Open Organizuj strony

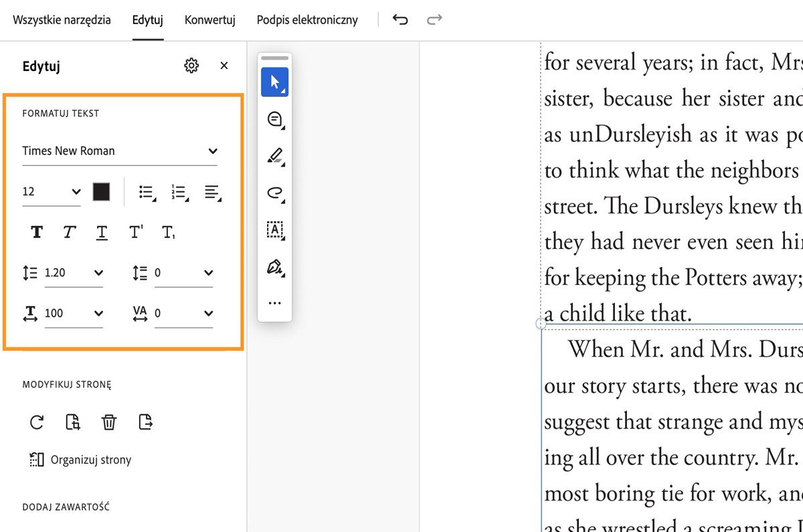tap(80, 460)
